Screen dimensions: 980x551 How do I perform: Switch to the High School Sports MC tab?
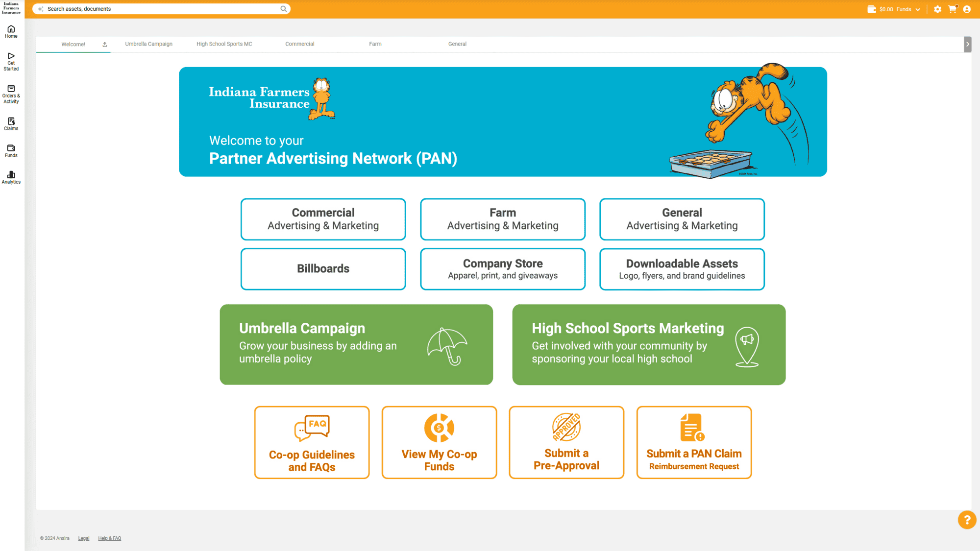[224, 44]
